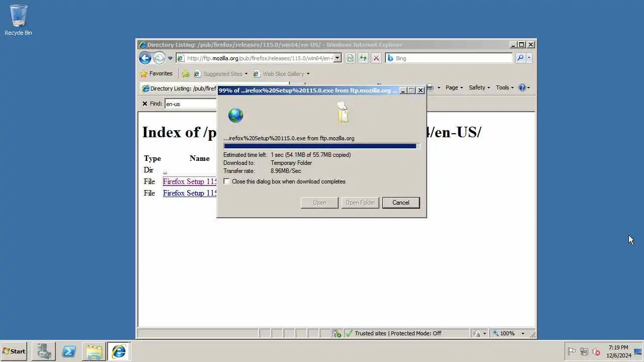Close the download dialog window

(x=421, y=90)
